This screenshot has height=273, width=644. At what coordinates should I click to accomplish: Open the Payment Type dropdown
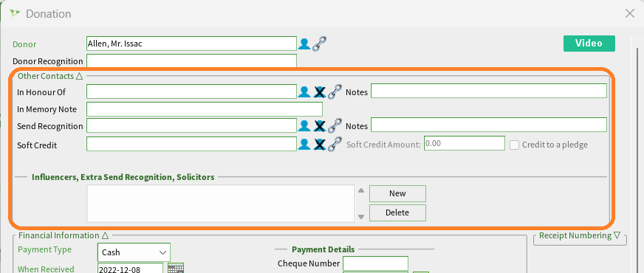pyautogui.click(x=134, y=252)
